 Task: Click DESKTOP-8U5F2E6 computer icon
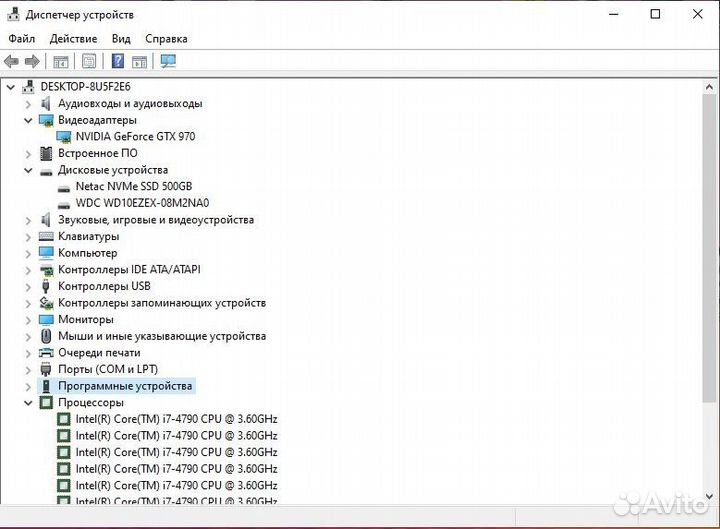(28, 86)
